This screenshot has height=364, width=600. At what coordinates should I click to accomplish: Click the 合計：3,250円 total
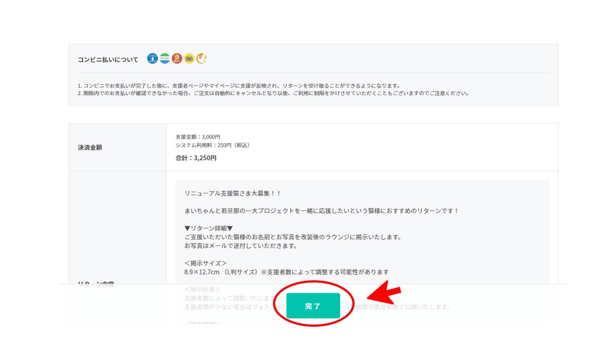pyautogui.click(x=196, y=158)
